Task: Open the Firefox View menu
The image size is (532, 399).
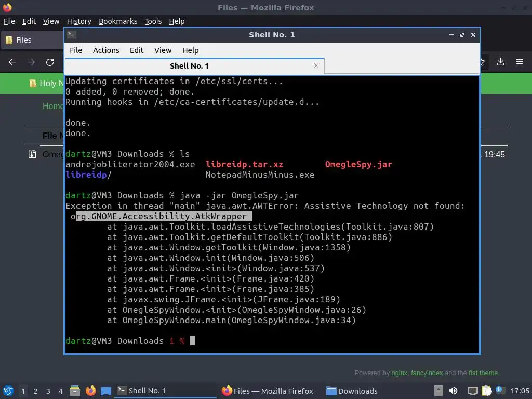Action: click(x=51, y=21)
